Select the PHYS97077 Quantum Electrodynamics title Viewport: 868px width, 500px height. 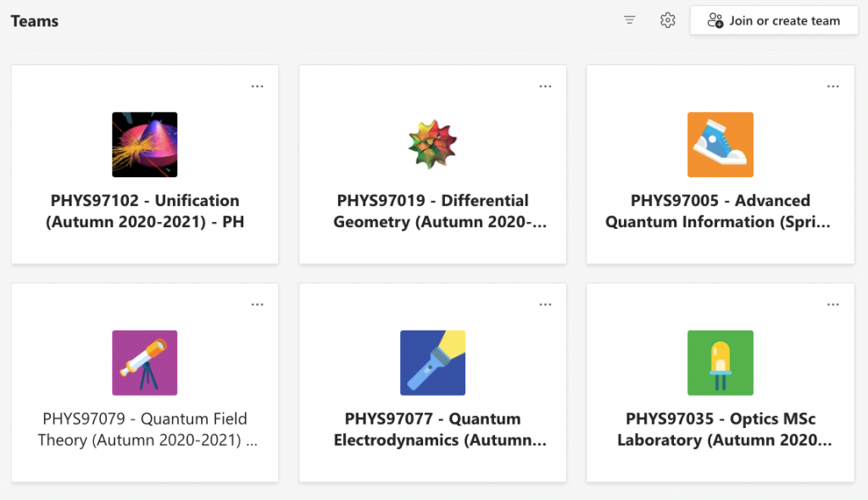(432, 429)
